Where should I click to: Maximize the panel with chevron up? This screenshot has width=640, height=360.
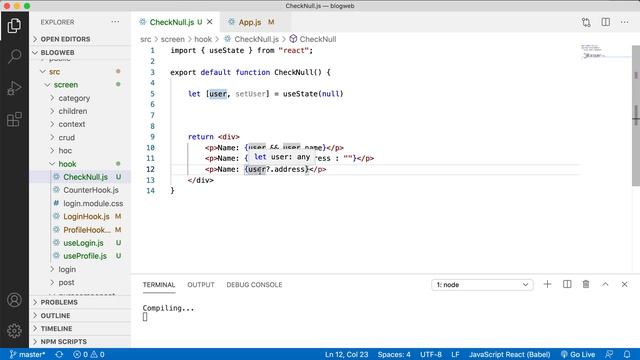coord(605,284)
